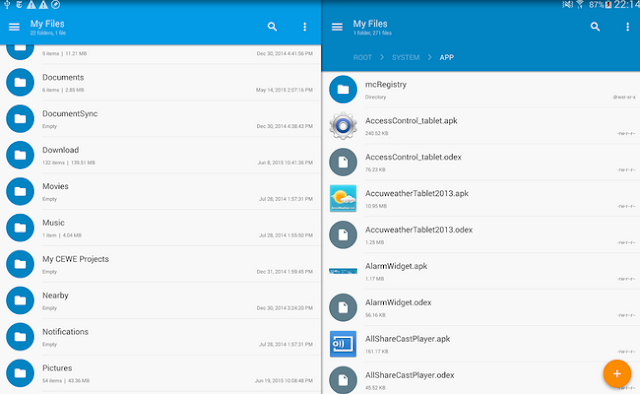Viewport: 640px width, 394px height.
Task: Select AlarmWidget.apk file name
Action: click(x=396, y=267)
